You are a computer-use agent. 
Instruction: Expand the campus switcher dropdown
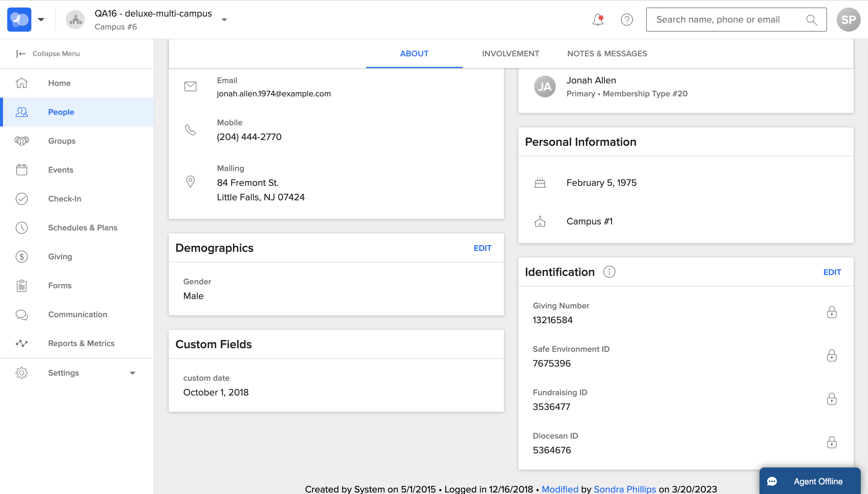pyautogui.click(x=224, y=20)
